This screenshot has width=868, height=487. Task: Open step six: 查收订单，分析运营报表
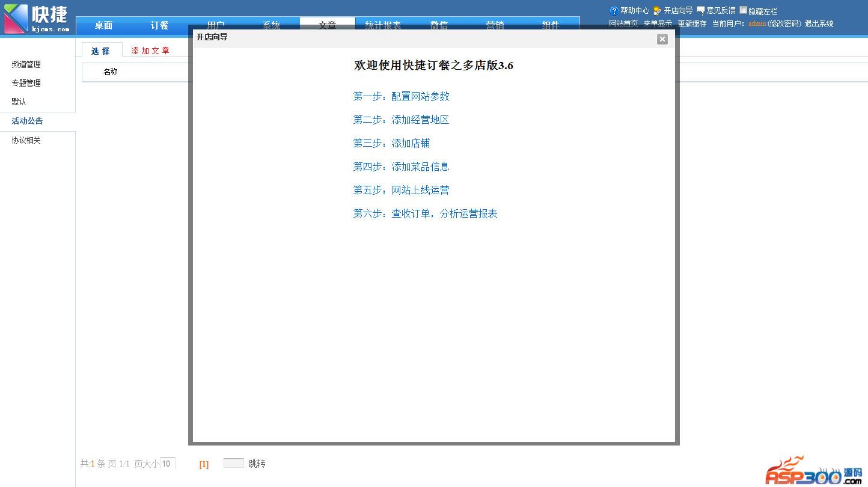click(x=426, y=213)
